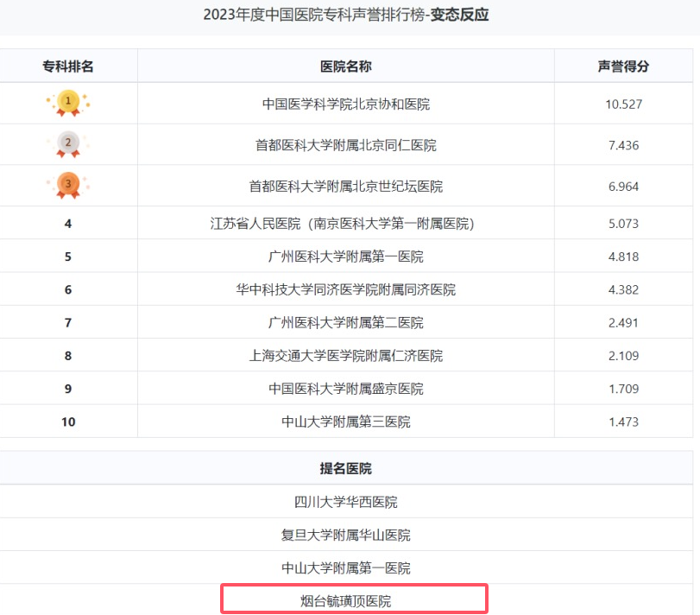This screenshot has height=615, width=700.
Task: Click the page title 变态反应 text
Action: [459, 15]
